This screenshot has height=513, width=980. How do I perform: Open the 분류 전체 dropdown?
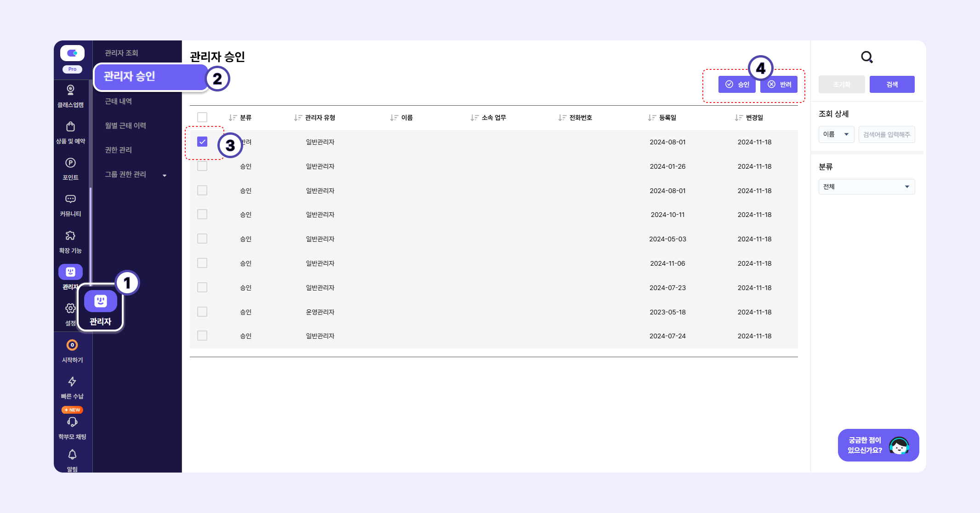[866, 187]
